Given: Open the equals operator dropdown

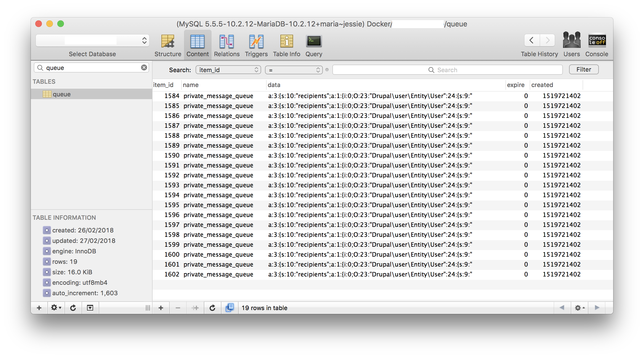Looking at the screenshot, I should tap(294, 70).
